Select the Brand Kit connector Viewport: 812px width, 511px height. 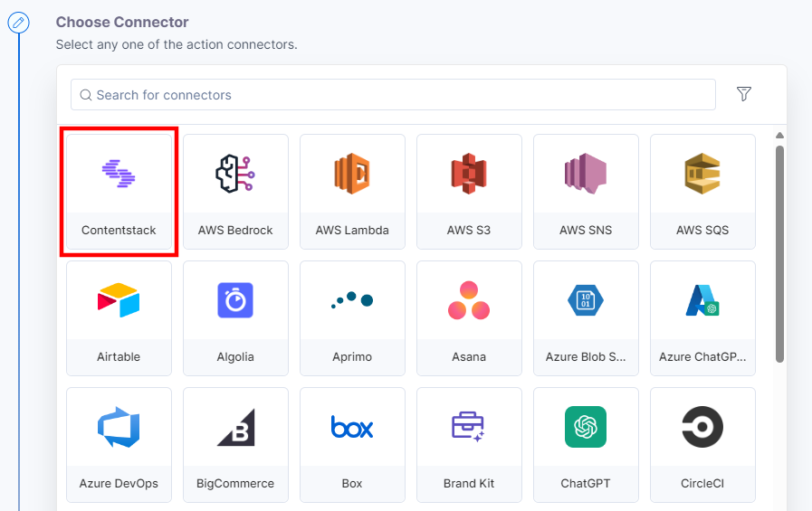(x=469, y=444)
